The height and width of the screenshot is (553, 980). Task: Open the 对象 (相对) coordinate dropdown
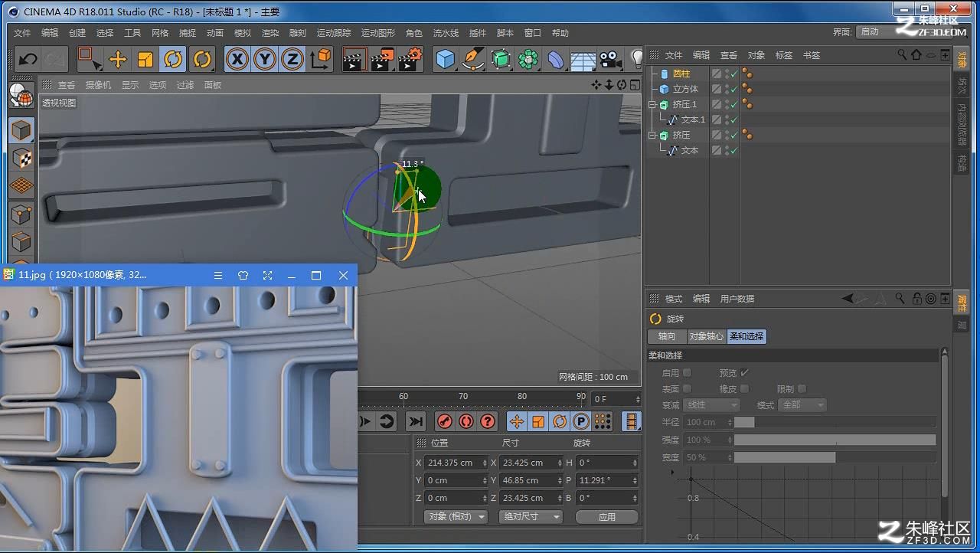click(456, 516)
